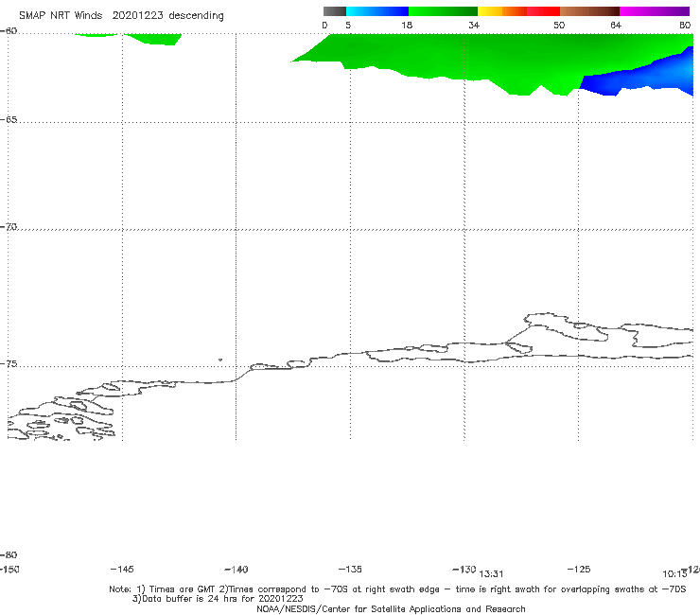The height and width of the screenshot is (615, 700).
Task: Click the small green wind patch near -145 longitude
Action: pos(156,39)
